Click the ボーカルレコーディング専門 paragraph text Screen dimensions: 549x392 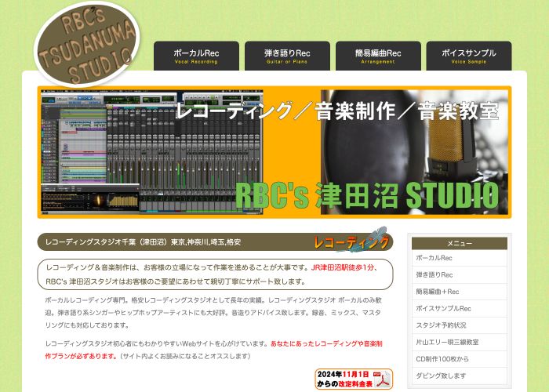pyautogui.click(x=213, y=313)
